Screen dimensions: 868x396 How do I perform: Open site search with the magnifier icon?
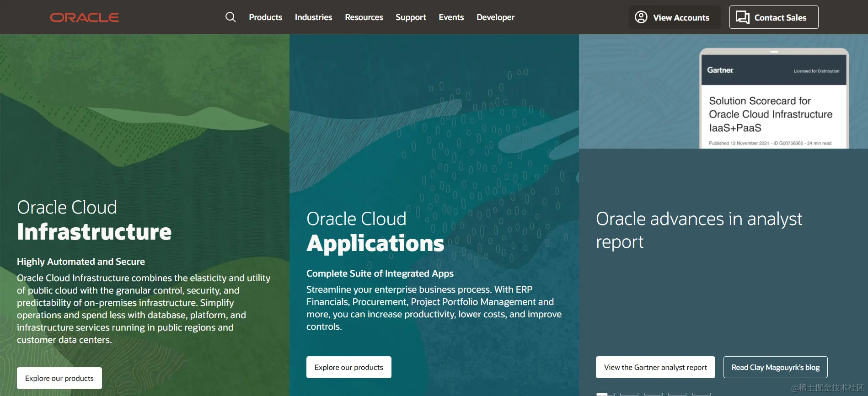pos(230,17)
